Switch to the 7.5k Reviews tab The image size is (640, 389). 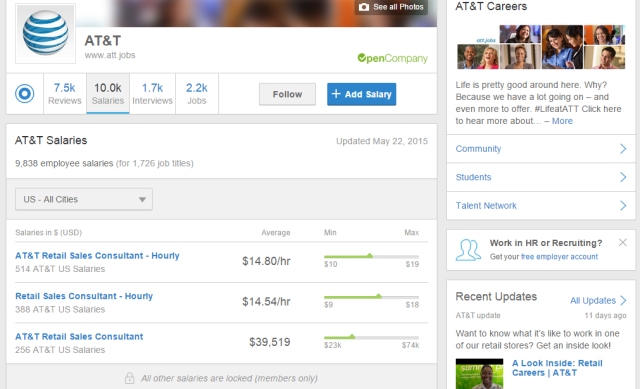[x=64, y=93]
